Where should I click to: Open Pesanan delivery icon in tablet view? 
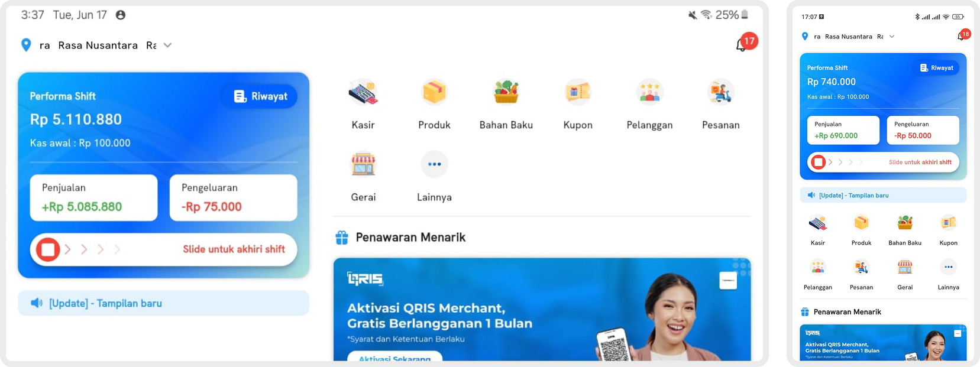721,92
